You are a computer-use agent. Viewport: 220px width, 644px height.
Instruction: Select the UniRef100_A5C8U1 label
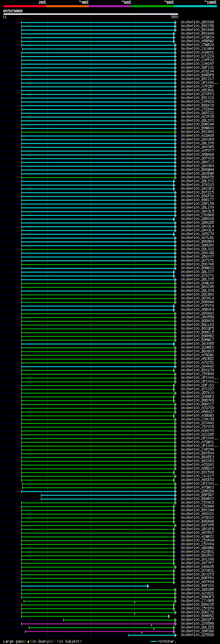[197, 90]
